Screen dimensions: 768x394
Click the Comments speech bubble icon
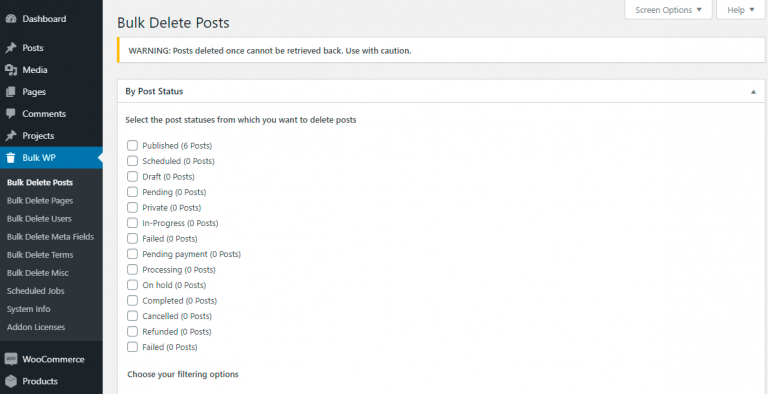tap(11, 114)
